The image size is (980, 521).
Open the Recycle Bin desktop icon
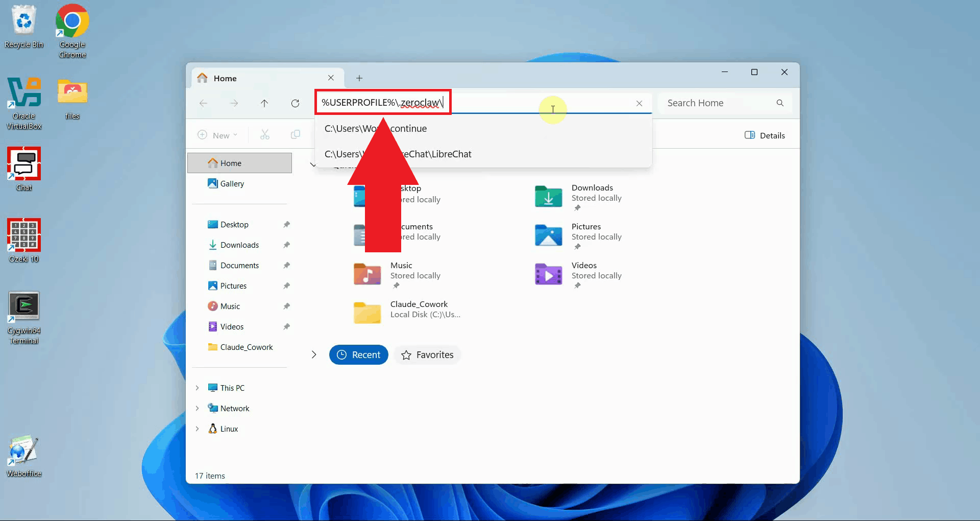(x=23, y=27)
